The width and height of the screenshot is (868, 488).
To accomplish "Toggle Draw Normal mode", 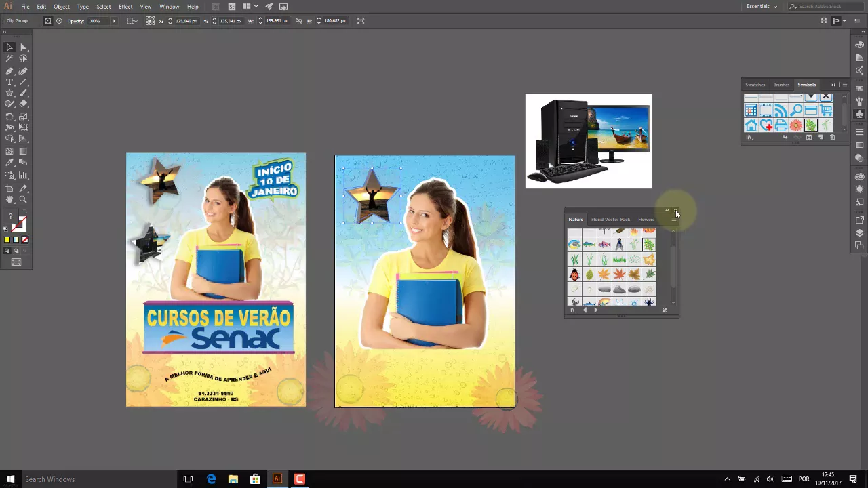I will point(7,250).
